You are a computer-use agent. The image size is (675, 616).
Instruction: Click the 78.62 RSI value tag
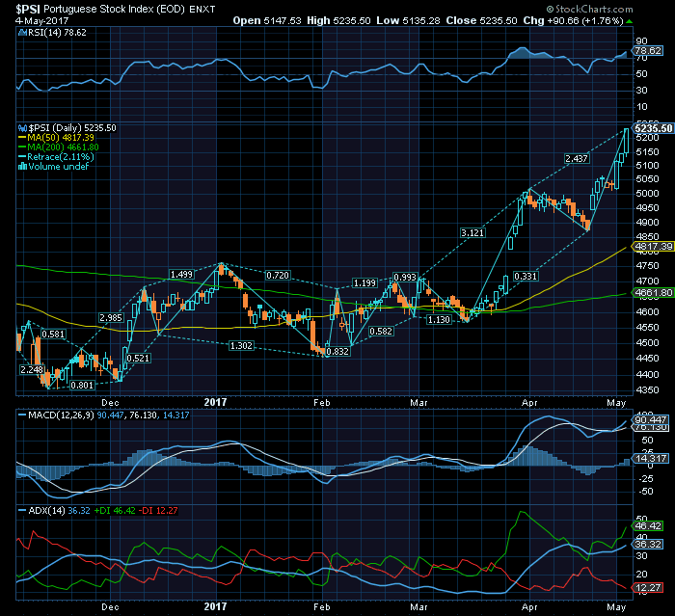tap(644, 50)
